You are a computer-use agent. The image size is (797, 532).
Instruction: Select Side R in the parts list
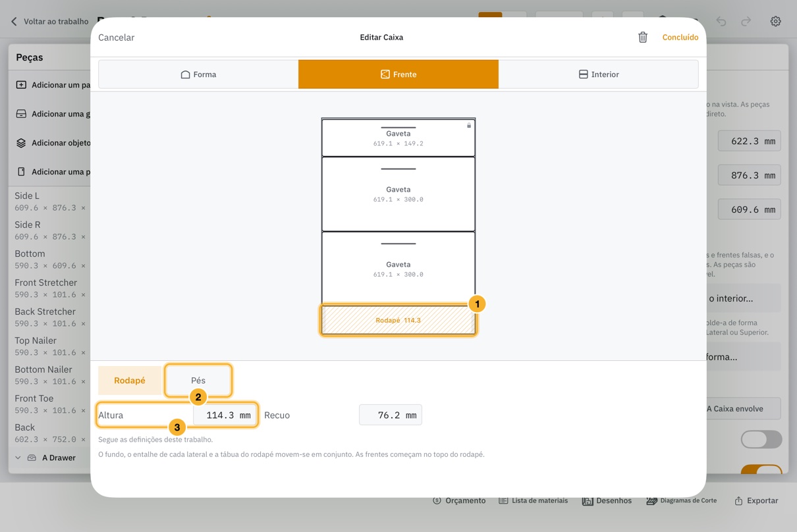coord(50,230)
